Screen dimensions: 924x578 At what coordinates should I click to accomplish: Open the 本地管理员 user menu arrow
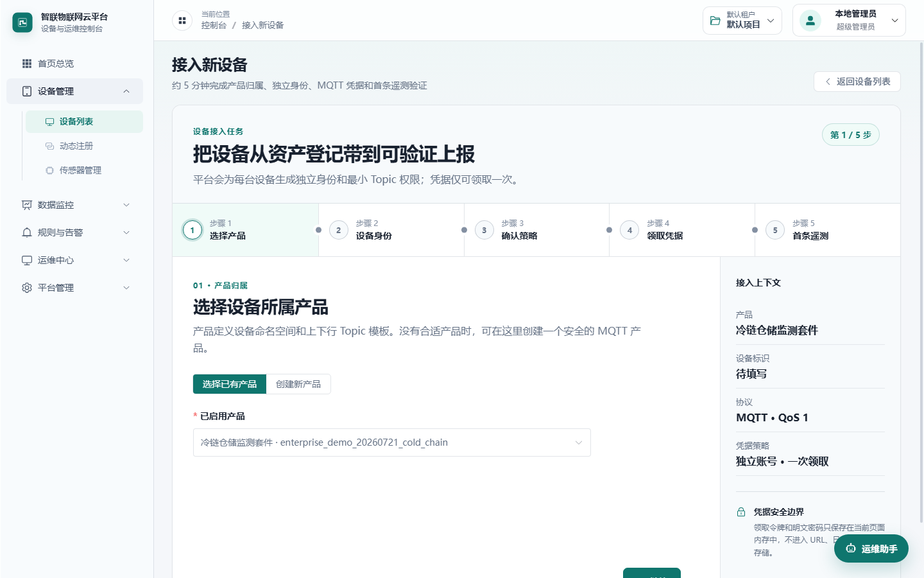click(894, 21)
